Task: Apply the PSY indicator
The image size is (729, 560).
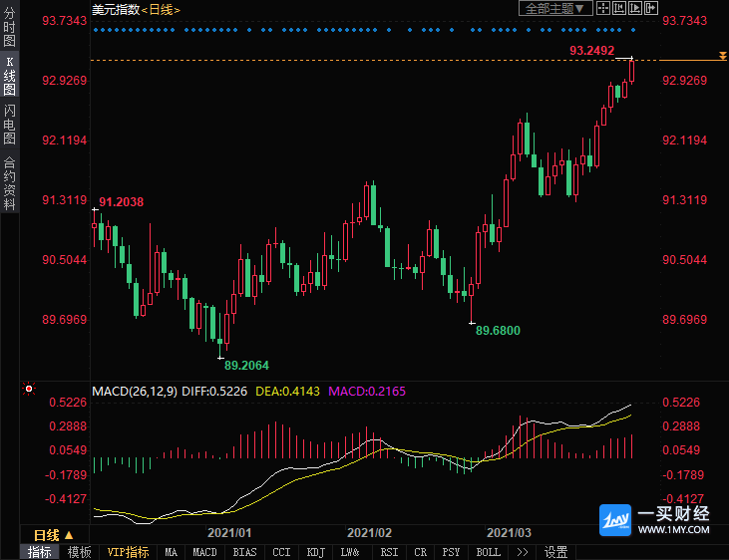Action: 451,552
